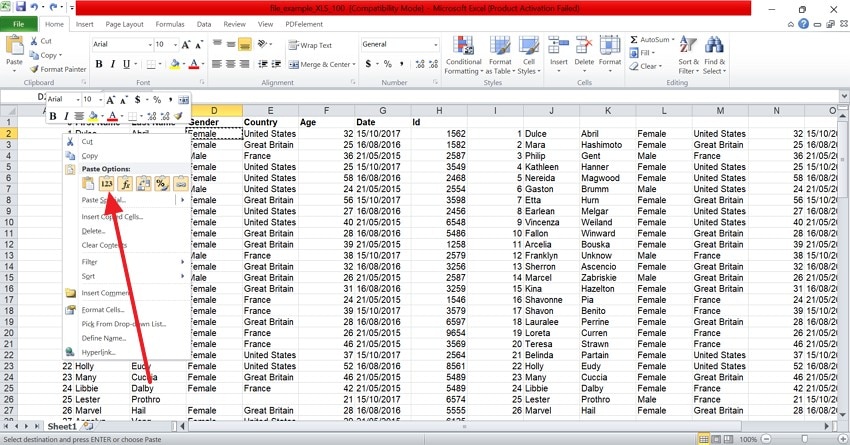Screen dimensions: 850x445
Task: Click the Format icon in Cells group
Action: 610,46
